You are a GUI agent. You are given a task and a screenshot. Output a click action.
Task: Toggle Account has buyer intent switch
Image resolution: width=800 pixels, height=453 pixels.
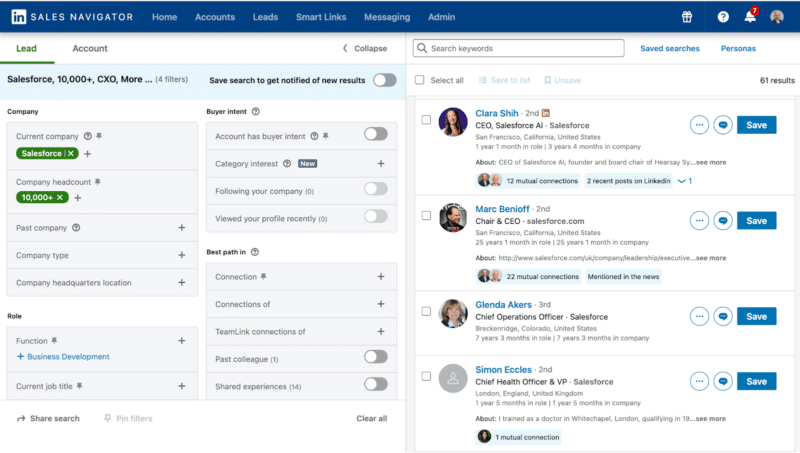pos(376,134)
